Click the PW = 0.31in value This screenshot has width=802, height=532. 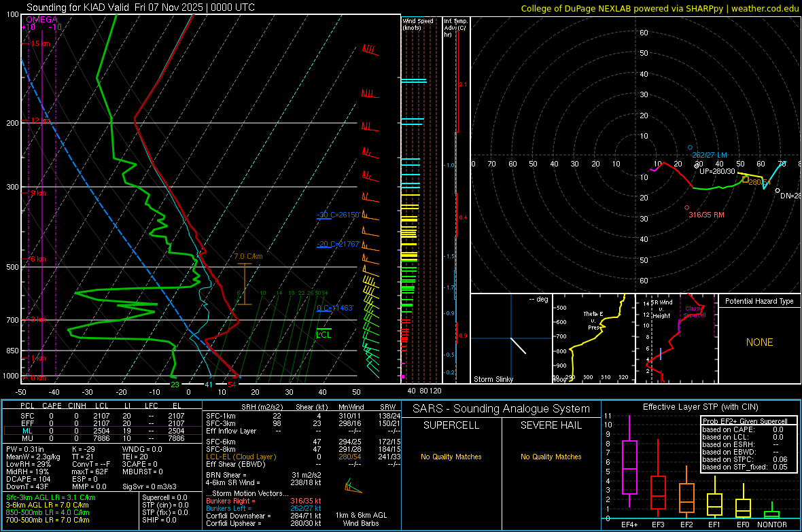pos(25,449)
